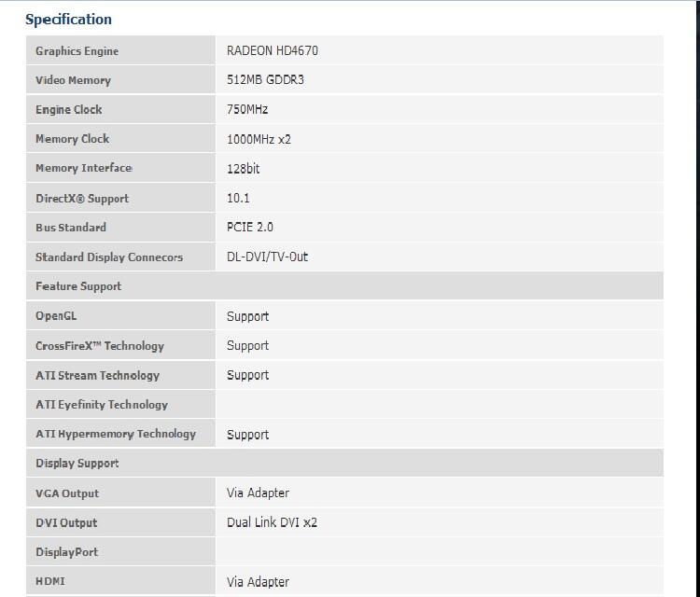Viewport: 700px width, 597px height.
Task: Select the DirectX® Support label
Action: pyautogui.click(x=82, y=198)
